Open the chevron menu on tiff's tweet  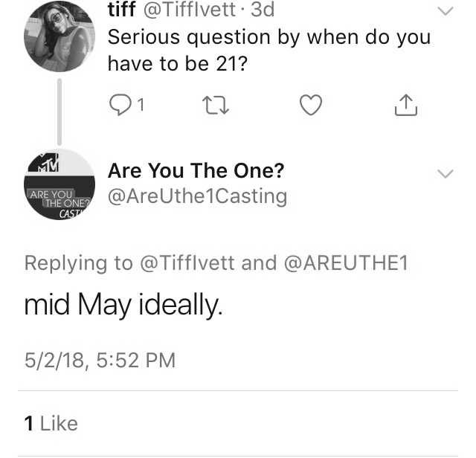[446, 11]
